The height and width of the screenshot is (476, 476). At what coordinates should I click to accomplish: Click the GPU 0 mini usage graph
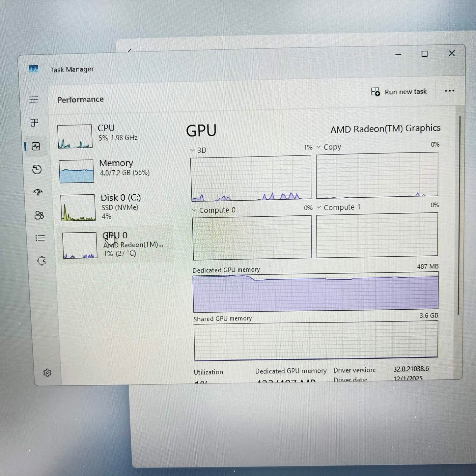tap(80, 245)
